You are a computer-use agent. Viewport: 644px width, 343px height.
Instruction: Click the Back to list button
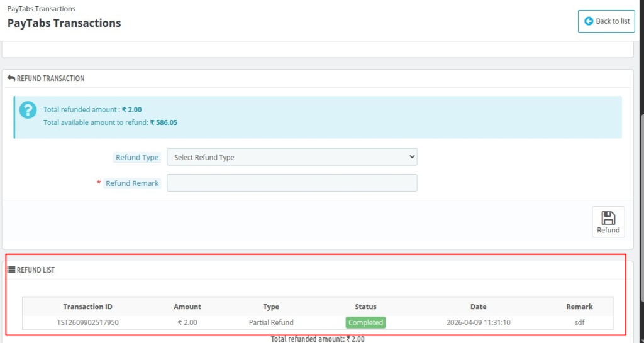(606, 21)
